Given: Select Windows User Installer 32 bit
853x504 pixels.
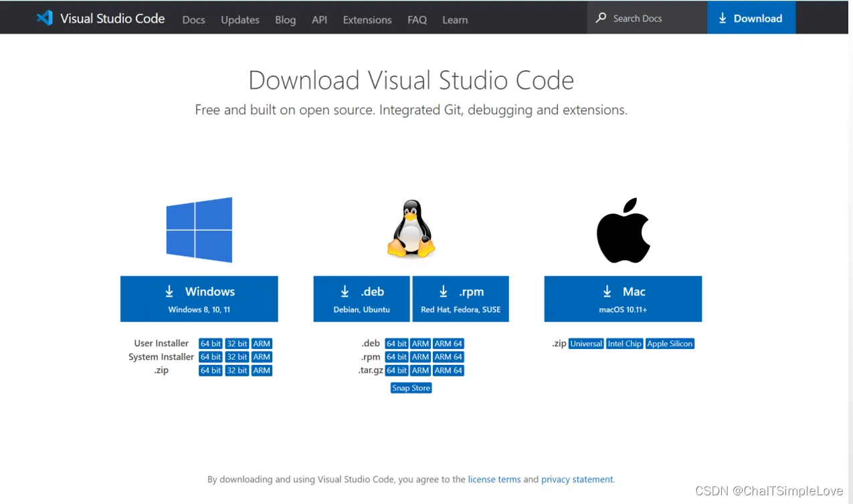Looking at the screenshot, I should (237, 344).
